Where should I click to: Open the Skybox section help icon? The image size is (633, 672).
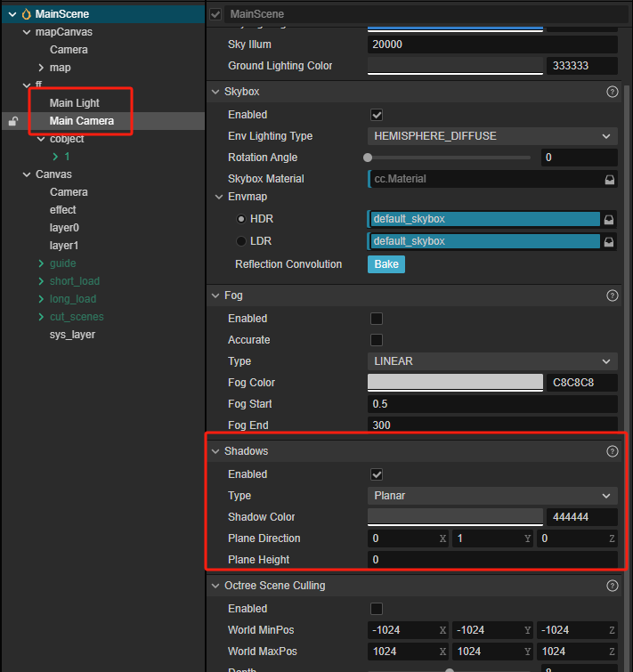coord(613,92)
